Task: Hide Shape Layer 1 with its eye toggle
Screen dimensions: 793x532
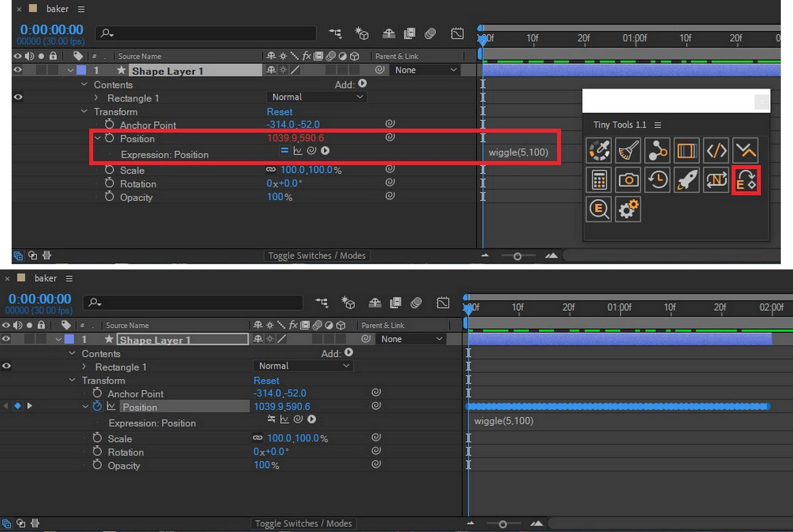Action: click(17, 70)
